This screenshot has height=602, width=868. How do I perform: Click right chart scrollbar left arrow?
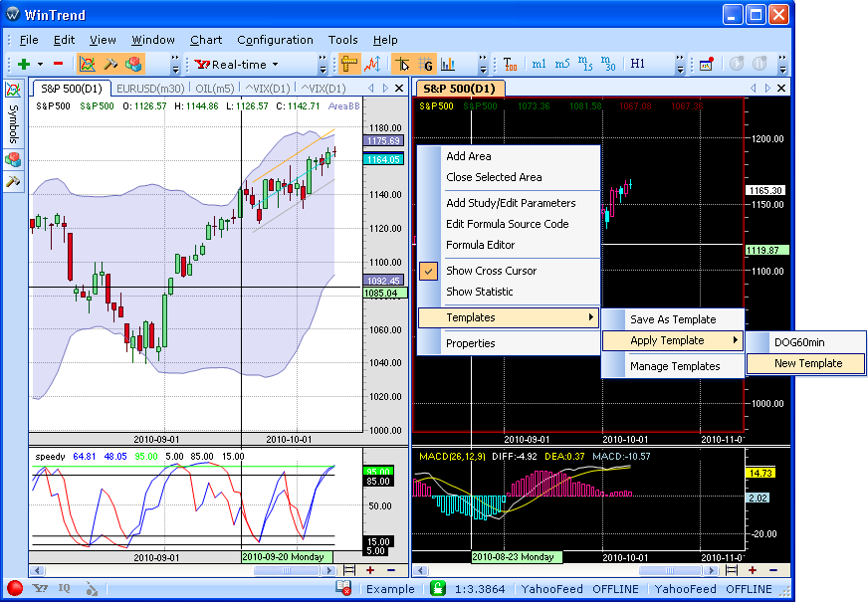[x=420, y=570]
